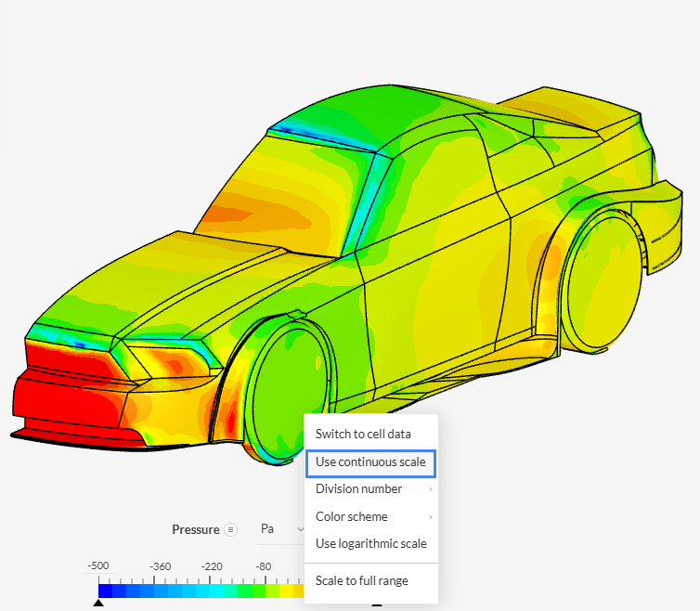
Task: Choose Scale to full range
Action: coord(361,580)
